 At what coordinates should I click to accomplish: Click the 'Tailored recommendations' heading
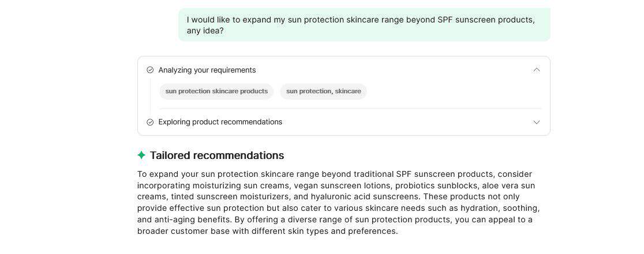(216, 155)
